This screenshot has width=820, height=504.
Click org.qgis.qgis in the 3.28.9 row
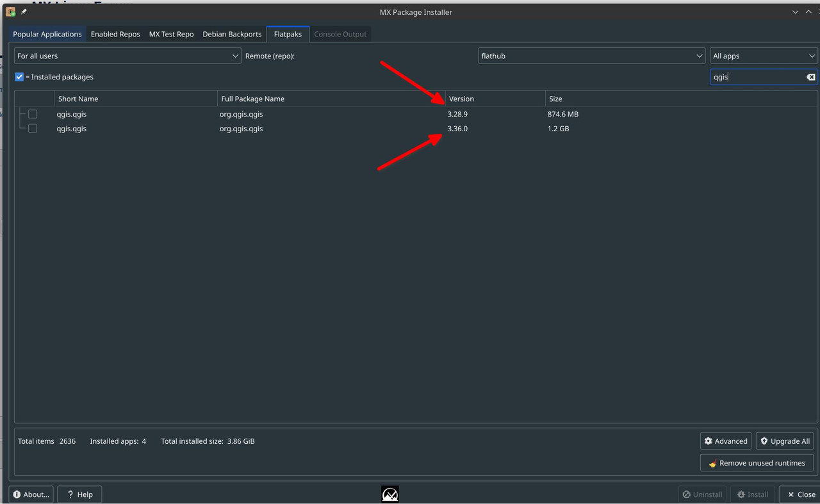tap(242, 114)
